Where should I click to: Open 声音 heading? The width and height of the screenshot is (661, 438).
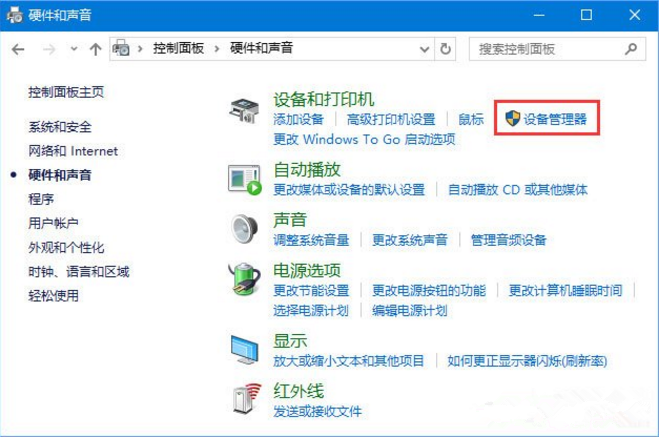tap(290, 220)
